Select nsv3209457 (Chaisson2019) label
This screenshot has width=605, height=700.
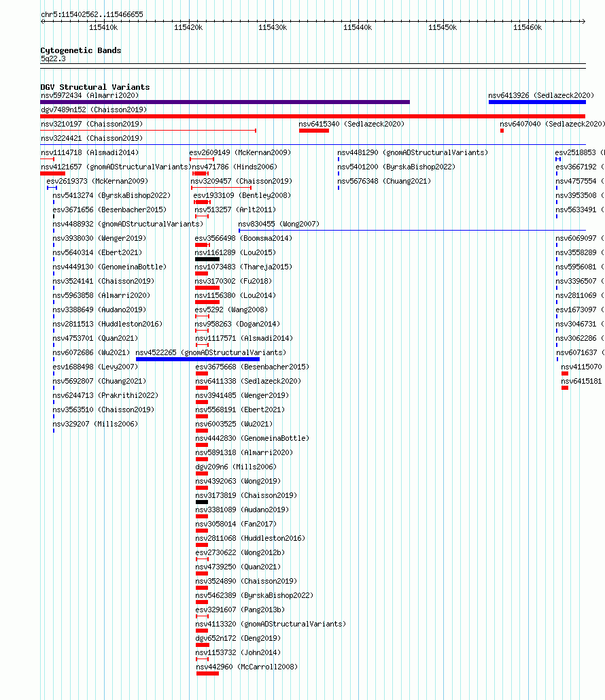[241, 181]
